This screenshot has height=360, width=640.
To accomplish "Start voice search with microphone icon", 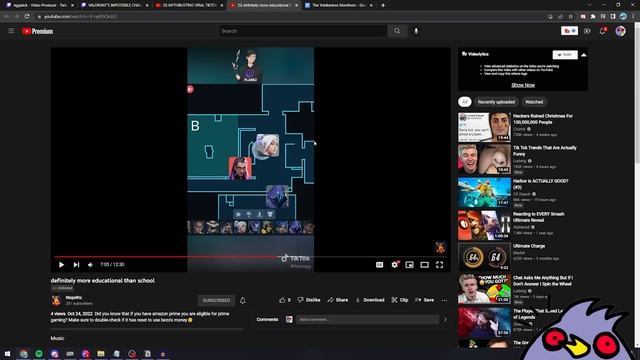I will coord(416,31).
